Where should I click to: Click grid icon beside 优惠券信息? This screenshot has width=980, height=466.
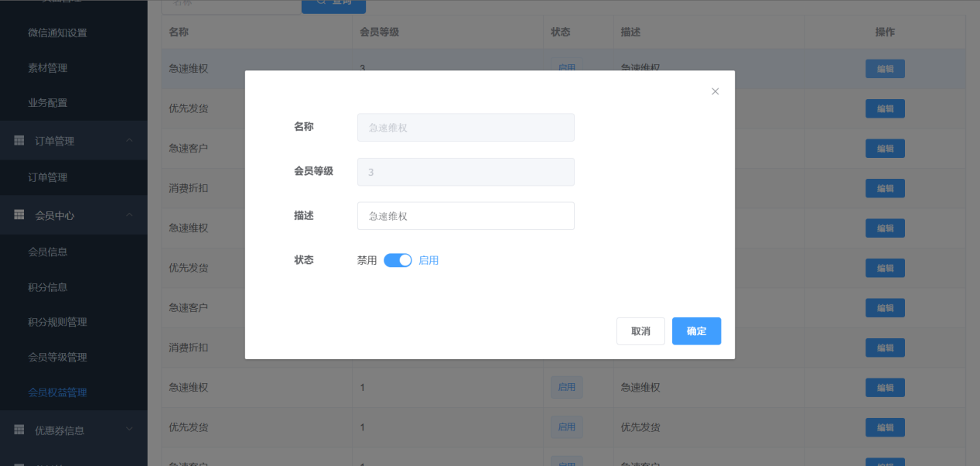[x=19, y=430]
